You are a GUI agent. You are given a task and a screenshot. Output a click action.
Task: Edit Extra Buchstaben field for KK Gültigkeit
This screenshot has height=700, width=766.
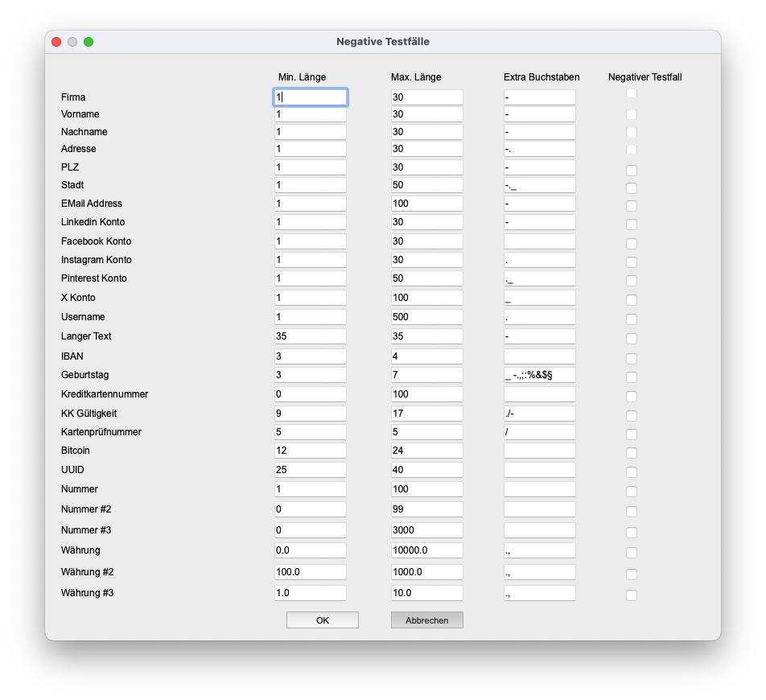539,414
